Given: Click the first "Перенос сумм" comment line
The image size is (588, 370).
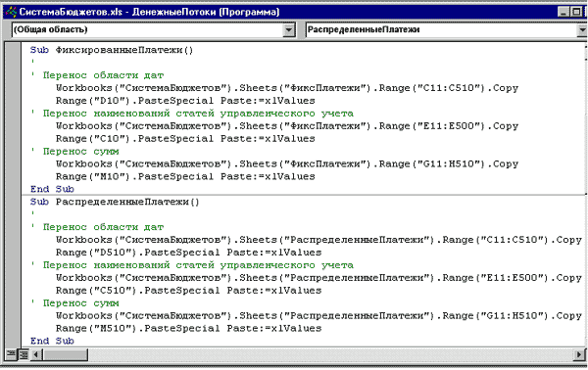Looking at the screenshot, I should click(x=75, y=152).
